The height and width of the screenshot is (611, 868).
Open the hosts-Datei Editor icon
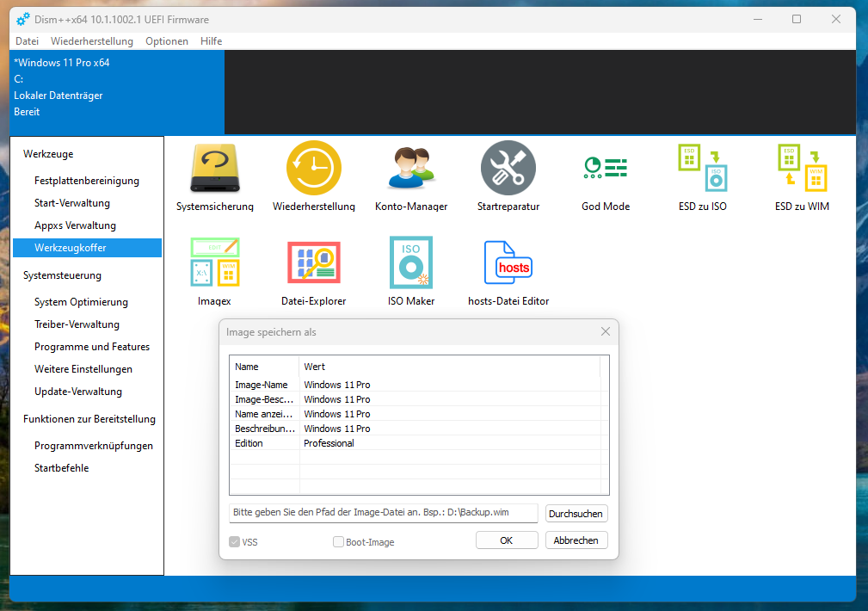pos(508,262)
